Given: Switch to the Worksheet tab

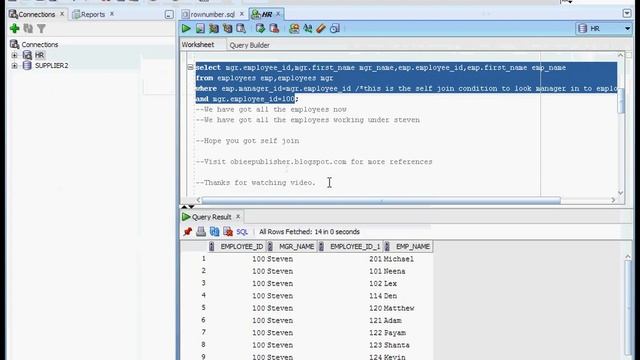Looking at the screenshot, I should pyautogui.click(x=198, y=44).
